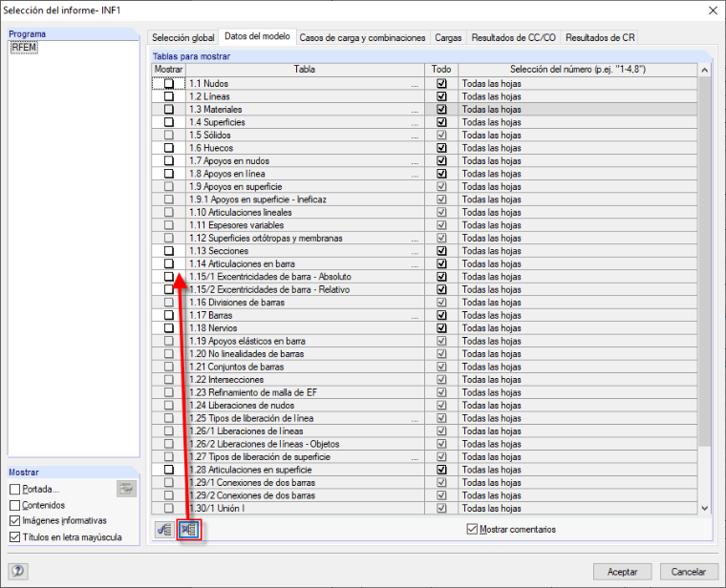Enable Mostrar checkbox for 1.17 Barras

tap(169, 315)
